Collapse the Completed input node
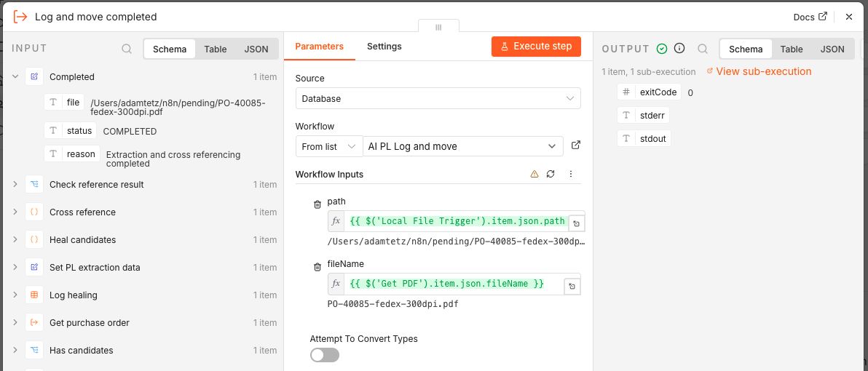 (x=15, y=77)
